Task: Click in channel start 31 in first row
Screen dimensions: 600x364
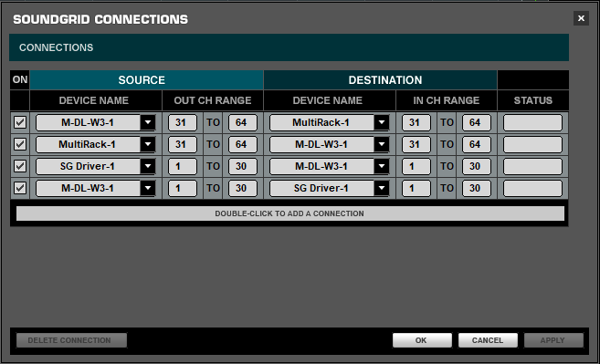Action: pos(416,123)
